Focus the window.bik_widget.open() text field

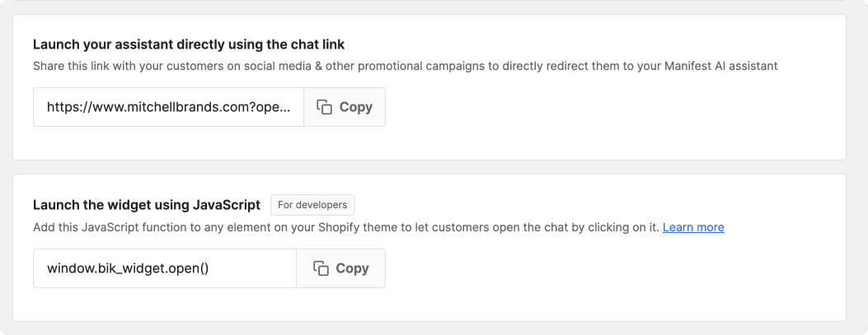tap(165, 268)
